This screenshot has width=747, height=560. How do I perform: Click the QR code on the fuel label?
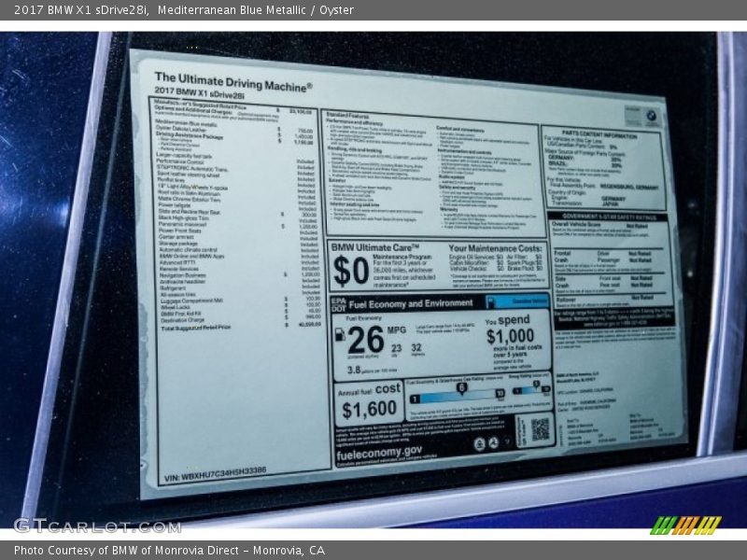[540, 429]
